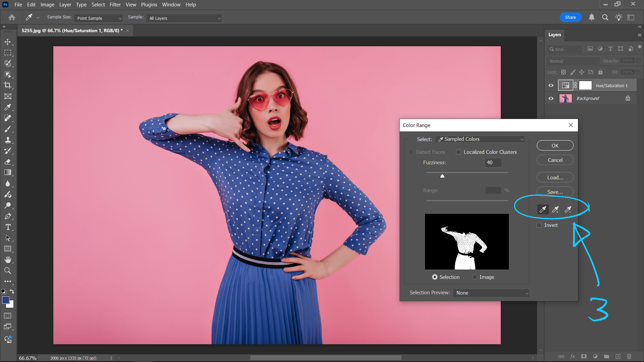
Task: Click the Load... button
Action: point(555,178)
